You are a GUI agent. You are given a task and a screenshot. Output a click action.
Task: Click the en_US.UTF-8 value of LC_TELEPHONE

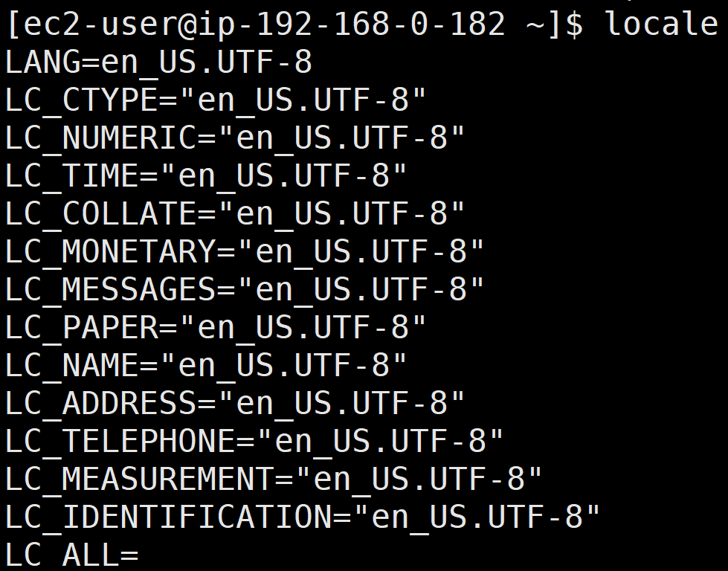(x=381, y=442)
